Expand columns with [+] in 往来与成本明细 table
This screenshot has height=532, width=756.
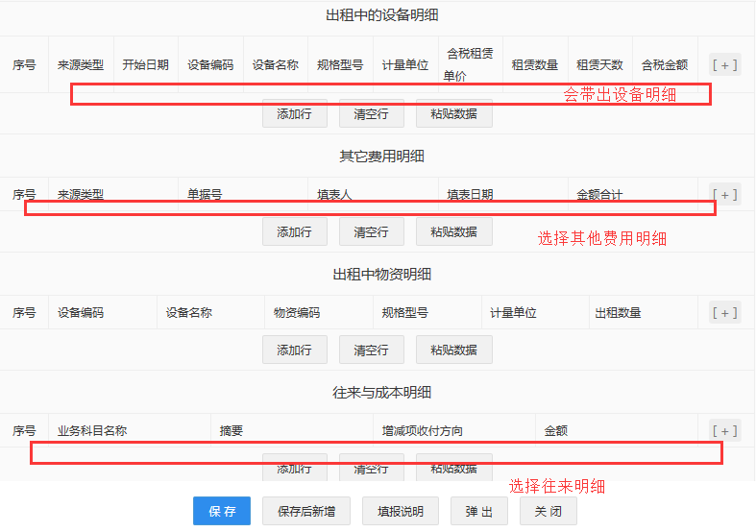point(724,431)
